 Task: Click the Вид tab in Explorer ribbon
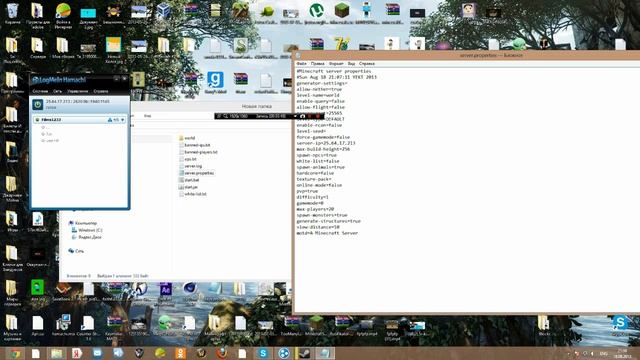tap(147, 116)
